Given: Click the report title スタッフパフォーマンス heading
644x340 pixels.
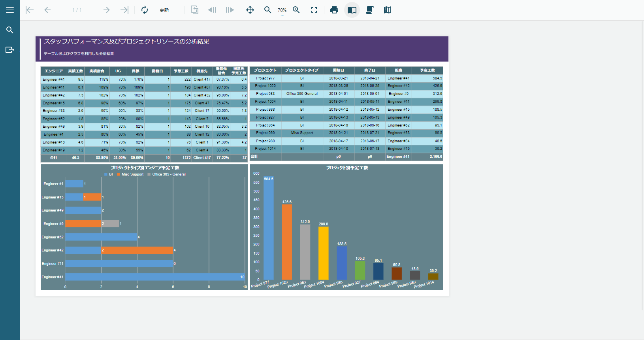Looking at the screenshot, I should tap(126, 42).
